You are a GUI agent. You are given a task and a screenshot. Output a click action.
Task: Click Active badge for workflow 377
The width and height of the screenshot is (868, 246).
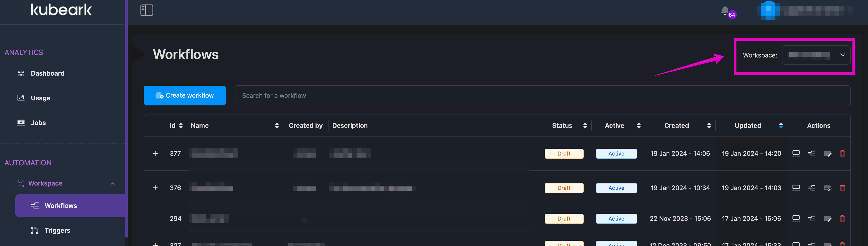[616, 153]
